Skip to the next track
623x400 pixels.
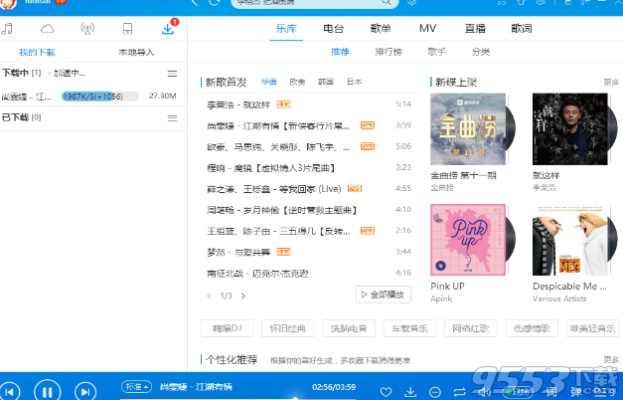[84, 390]
